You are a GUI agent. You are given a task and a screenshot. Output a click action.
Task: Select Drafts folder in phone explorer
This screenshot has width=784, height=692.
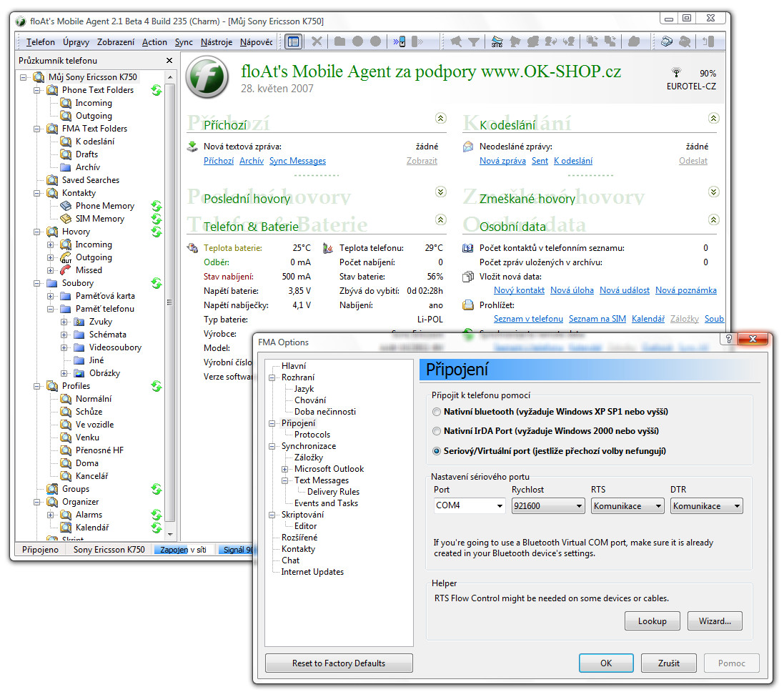pyautogui.click(x=86, y=154)
